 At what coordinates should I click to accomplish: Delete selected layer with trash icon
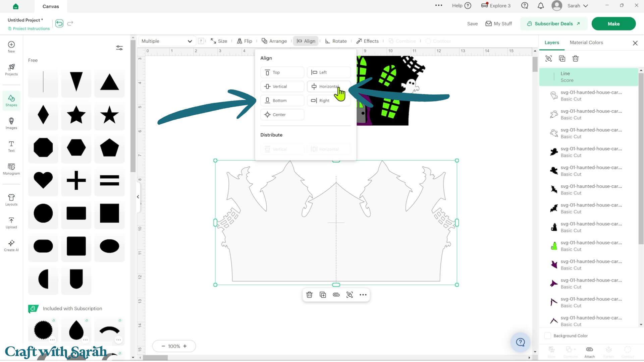click(575, 59)
